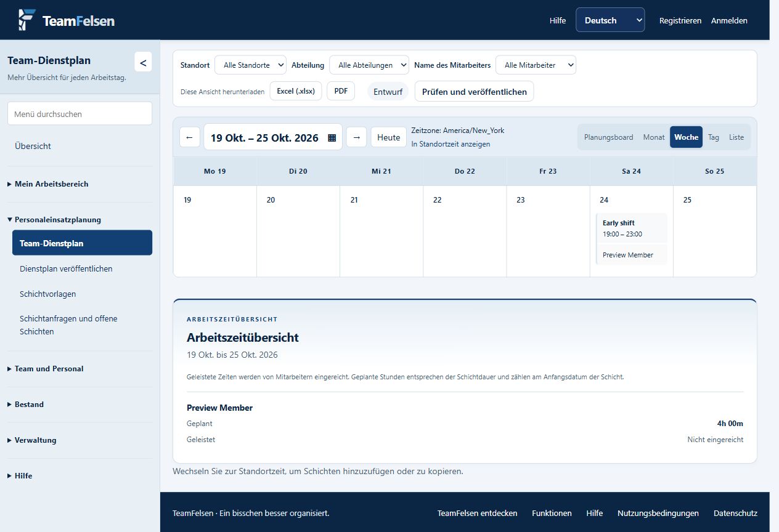Viewport: 779px width, 532px height.
Task: Select Team-Dienstplan in the sidebar
Action: [82, 243]
